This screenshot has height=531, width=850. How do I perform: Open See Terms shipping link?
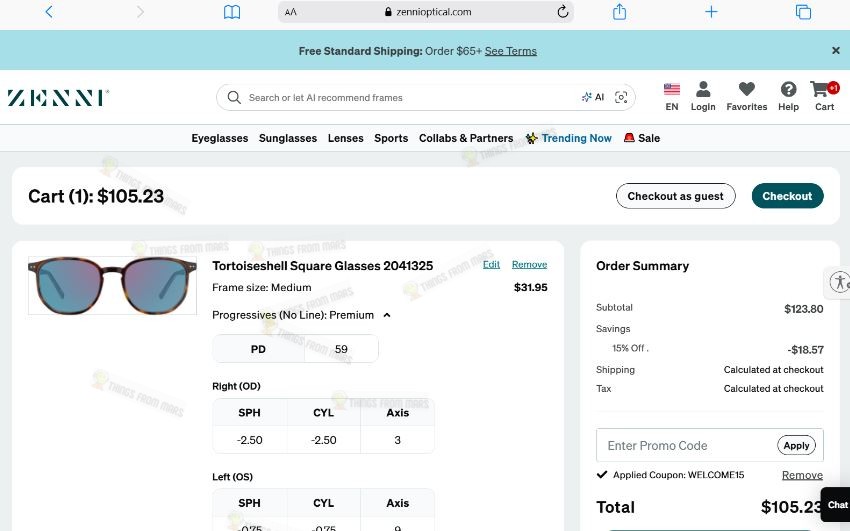click(510, 51)
